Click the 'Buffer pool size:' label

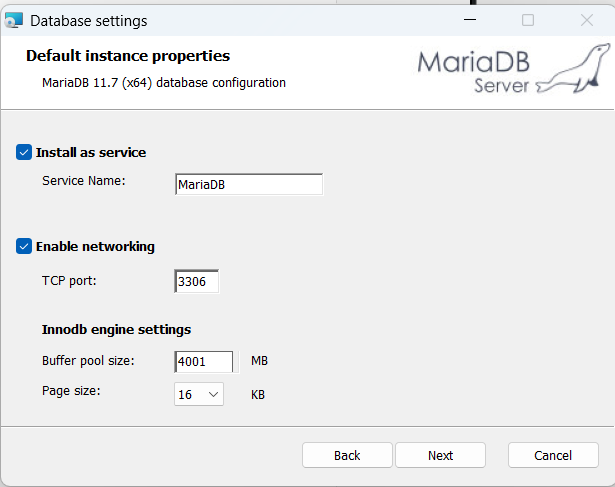pyautogui.click(x=88, y=361)
